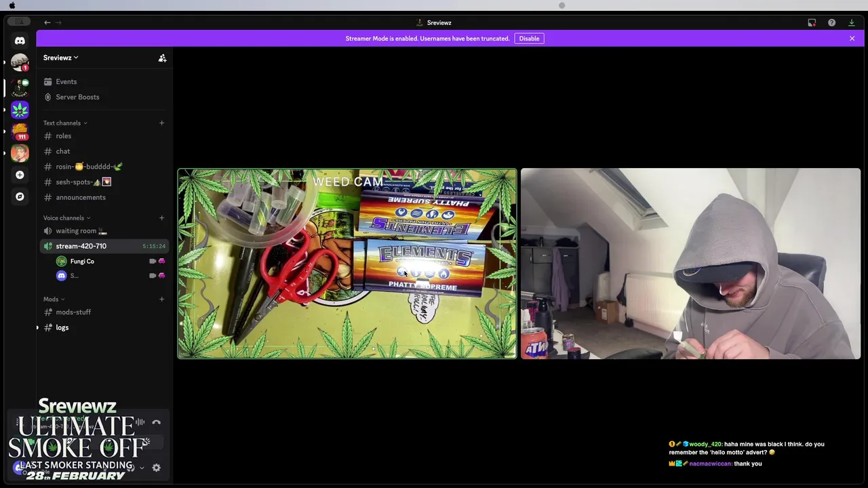Click Add a Server plus icon

(20, 175)
